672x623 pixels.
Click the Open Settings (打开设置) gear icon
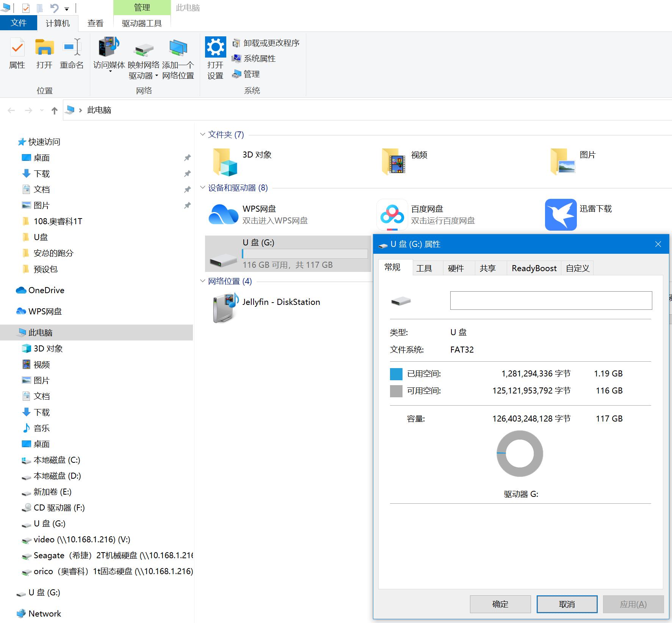click(x=215, y=47)
